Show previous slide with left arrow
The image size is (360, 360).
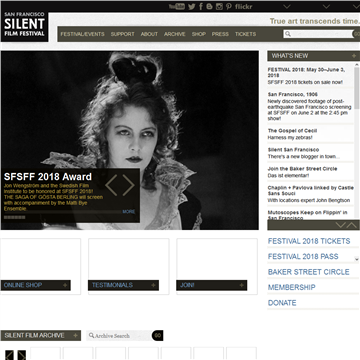coord(111,185)
